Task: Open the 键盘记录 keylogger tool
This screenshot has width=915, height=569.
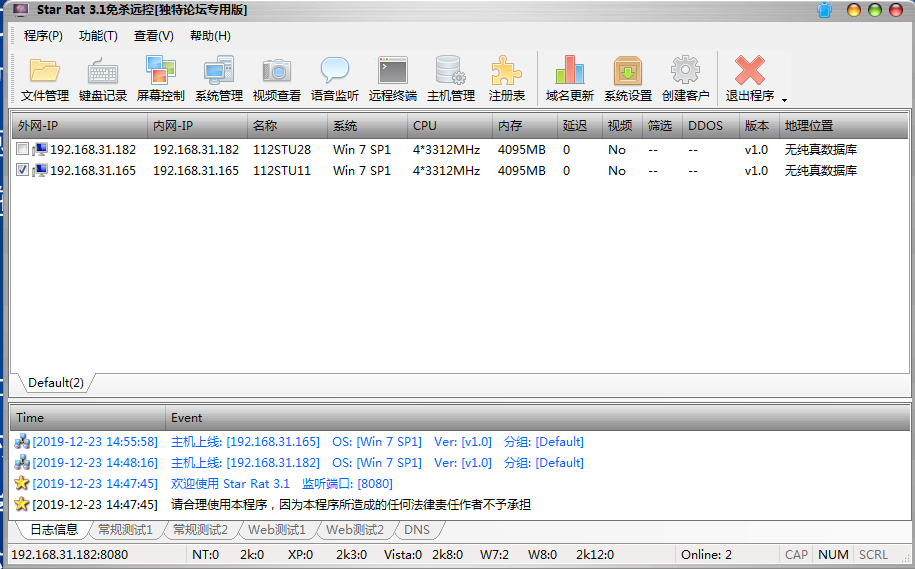Action: (103, 79)
